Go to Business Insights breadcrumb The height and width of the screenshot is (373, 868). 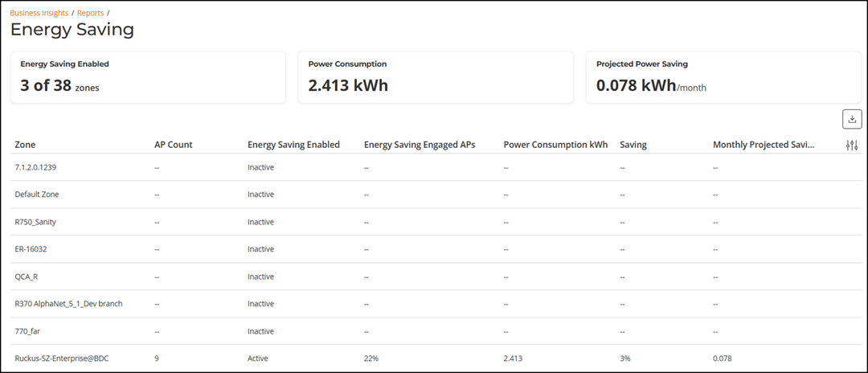pyautogui.click(x=39, y=13)
